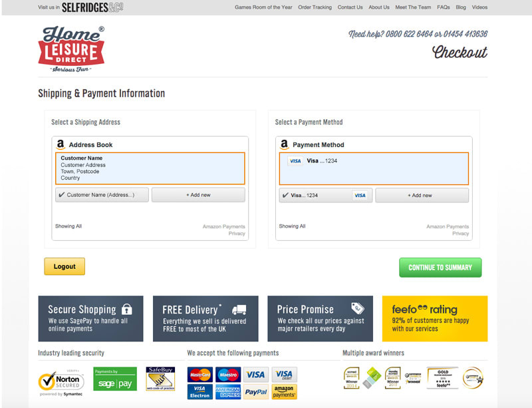Add new payment method
The width and height of the screenshot is (532, 408).
[x=422, y=195]
